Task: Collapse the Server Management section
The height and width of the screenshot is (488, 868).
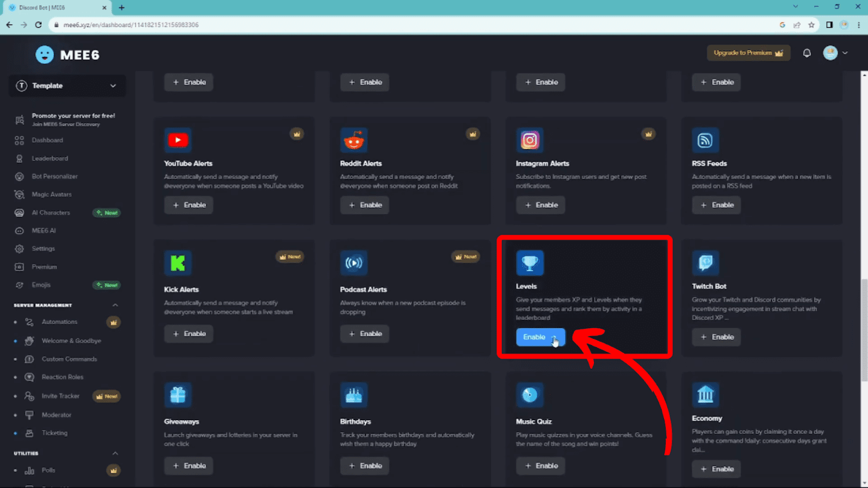Action: pyautogui.click(x=115, y=304)
